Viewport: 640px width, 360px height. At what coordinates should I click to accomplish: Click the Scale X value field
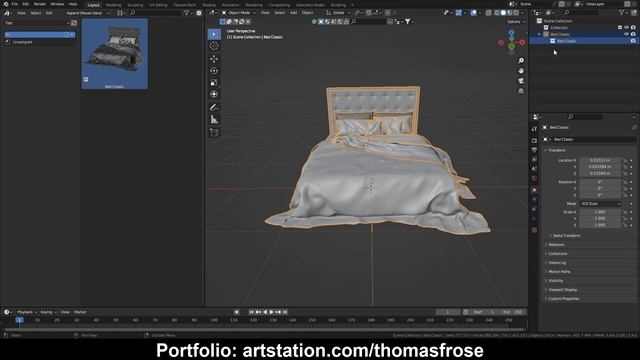point(600,212)
